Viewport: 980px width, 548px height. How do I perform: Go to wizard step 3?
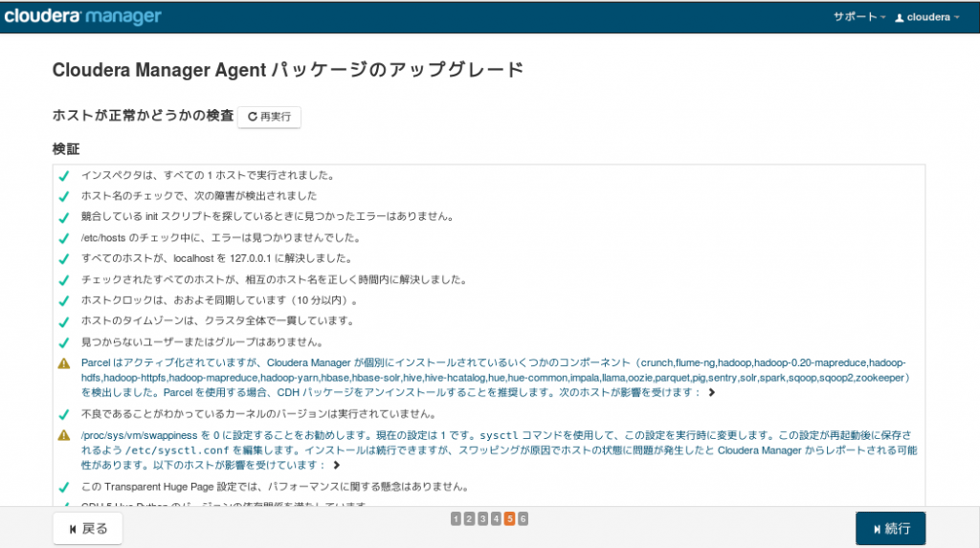coord(482,518)
